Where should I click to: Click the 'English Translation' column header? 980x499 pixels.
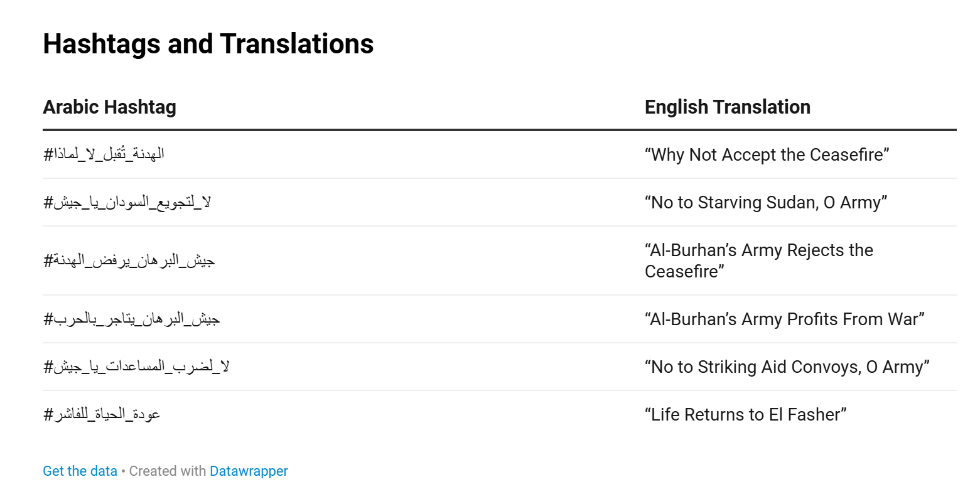pos(727,107)
